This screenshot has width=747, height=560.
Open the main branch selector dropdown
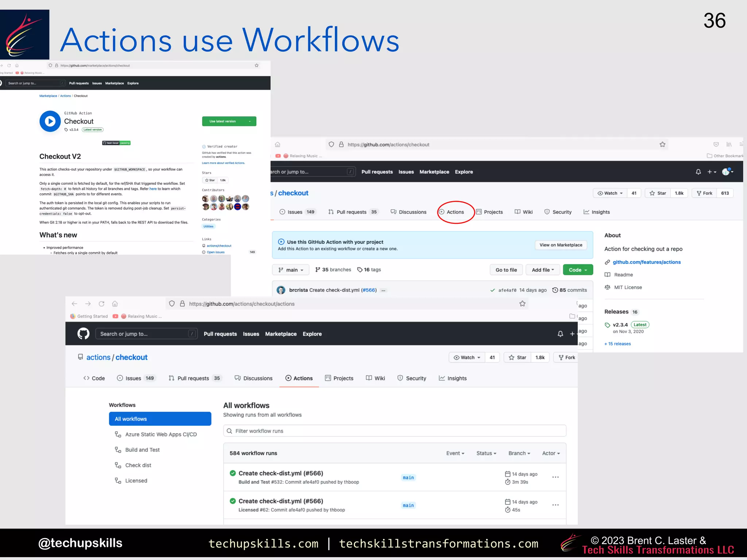click(291, 270)
